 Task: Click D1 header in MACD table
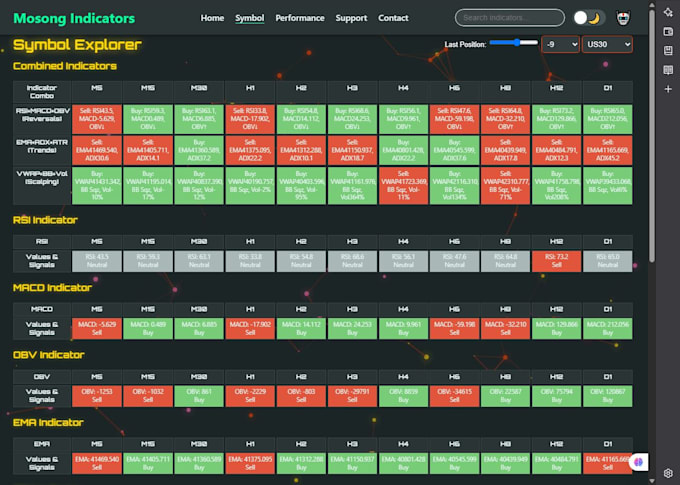[608, 309]
